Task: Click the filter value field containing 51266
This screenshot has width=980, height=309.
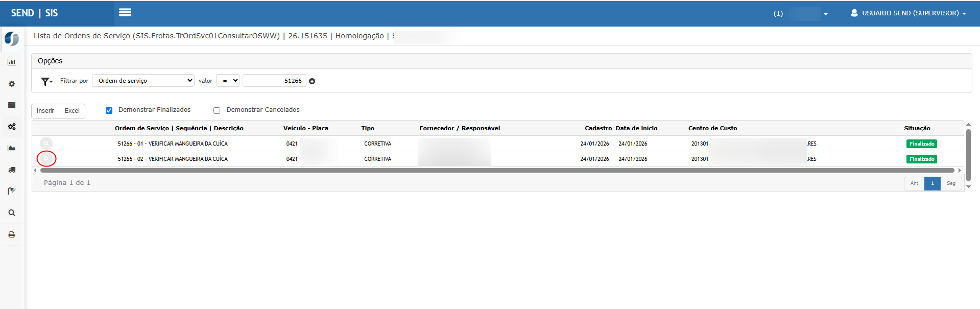Action: (274, 81)
